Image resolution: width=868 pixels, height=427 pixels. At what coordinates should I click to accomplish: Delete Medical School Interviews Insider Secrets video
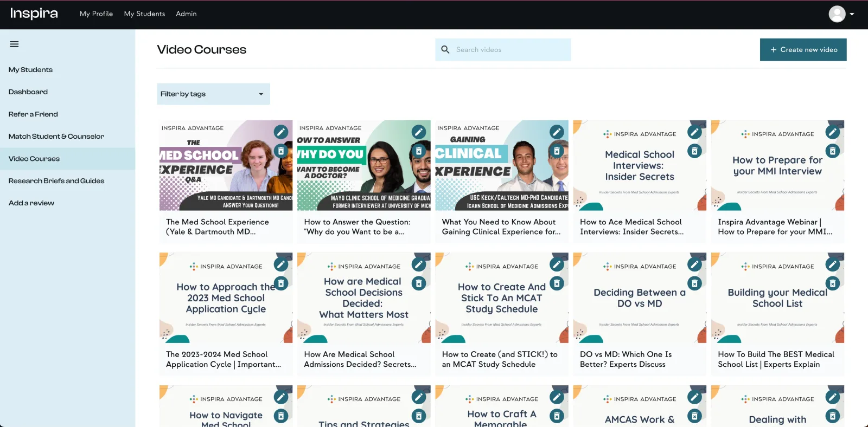point(694,151)
